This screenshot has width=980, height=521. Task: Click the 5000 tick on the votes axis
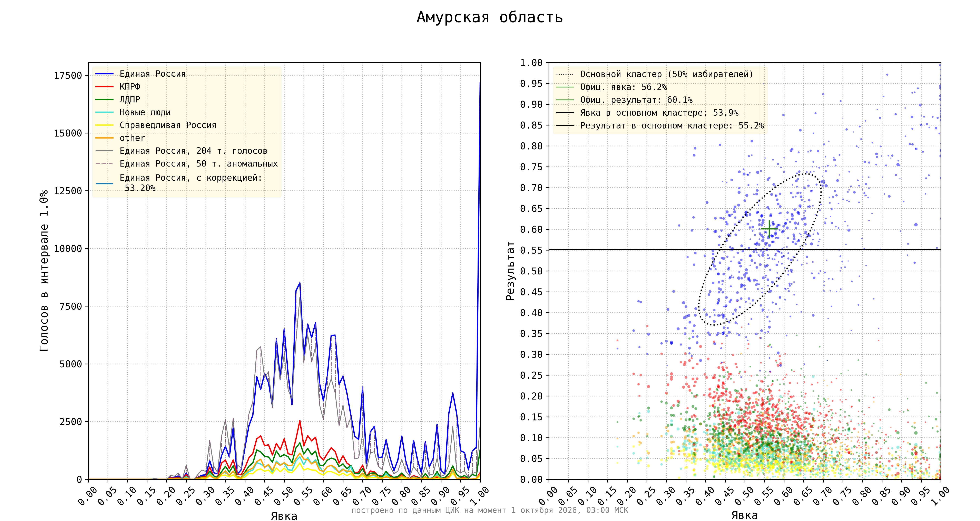(71, 364)
